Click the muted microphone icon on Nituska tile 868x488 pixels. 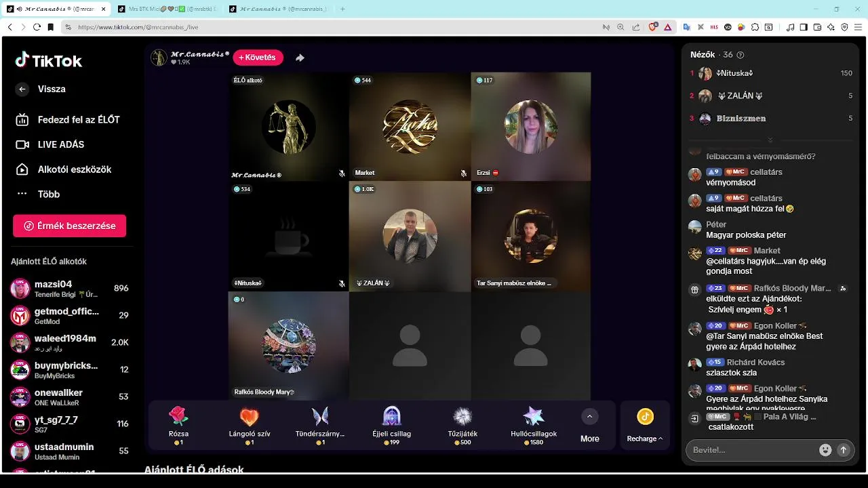pos(342,283)
